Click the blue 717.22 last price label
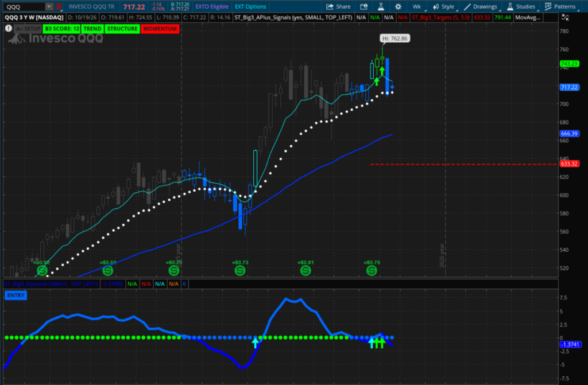Image resolution: width=588 pixels, height=385 pixels. point(569,87)
